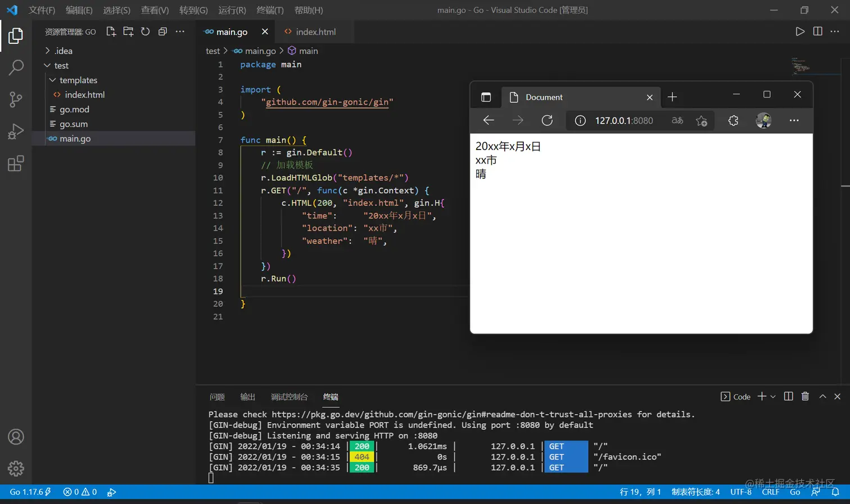Viewport: 850px width, 504px height.
Task: Open the new terminal launch profile dropdown
Action: click(x=773, y=397)
